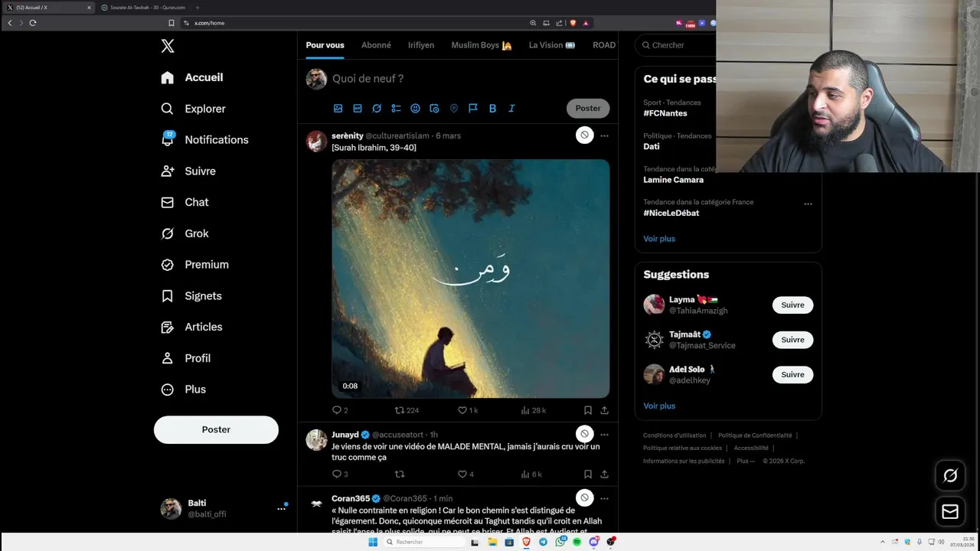Add a poll to the post
The width and height of the screenshot is (980, 551).
tap(396, 109)
